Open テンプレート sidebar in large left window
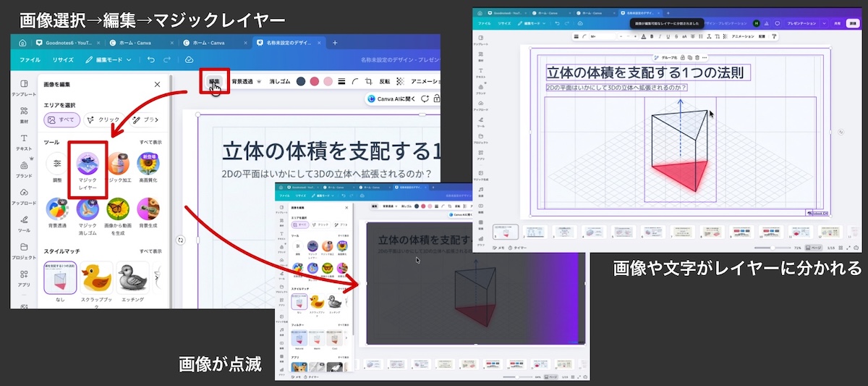The height and width of the screenshot is (386, 868). click(x=24, y=88)
